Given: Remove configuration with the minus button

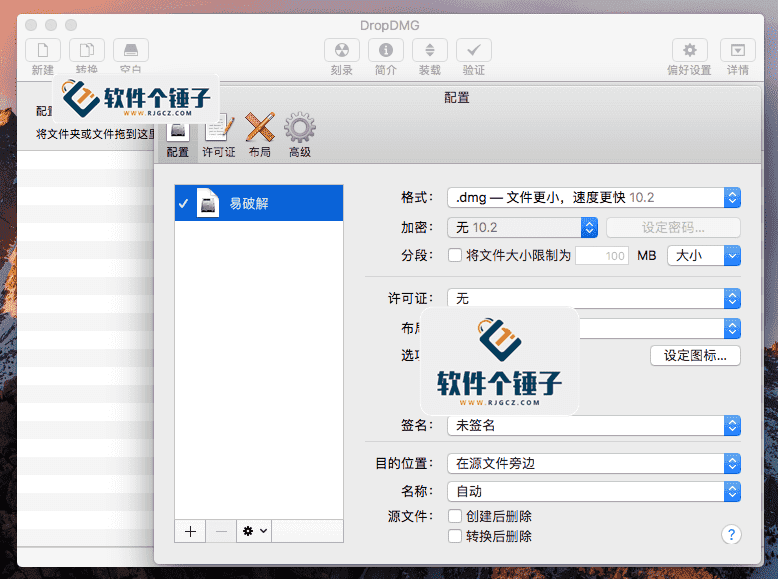Looking at the screenshot, I should (221, 531).
